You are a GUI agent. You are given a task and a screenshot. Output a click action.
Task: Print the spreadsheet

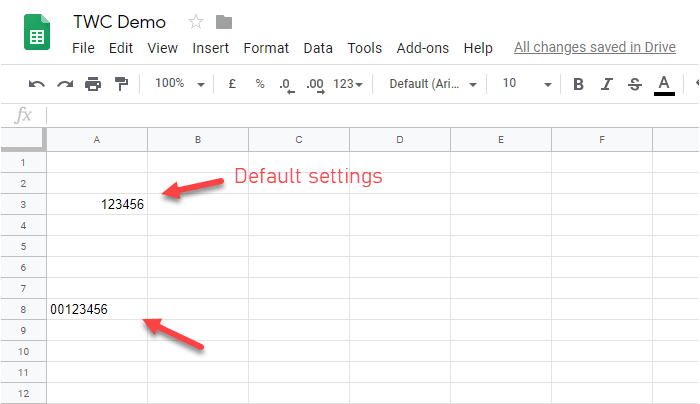click(93, 84)
